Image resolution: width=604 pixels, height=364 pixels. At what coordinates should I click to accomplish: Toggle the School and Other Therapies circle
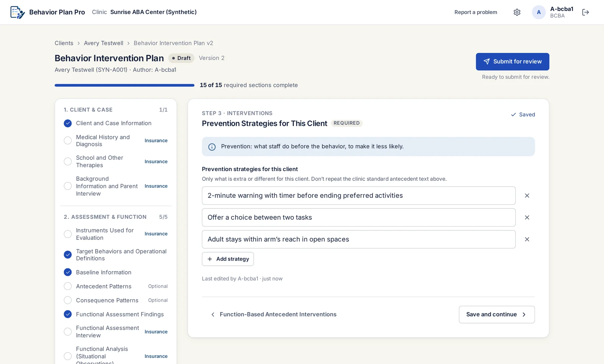coord(68,162)
